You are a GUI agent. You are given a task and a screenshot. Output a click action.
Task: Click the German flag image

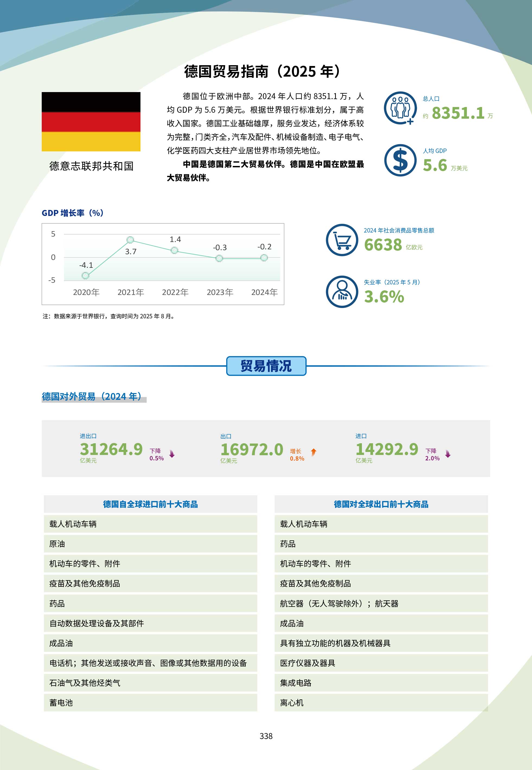coord(91,121)
